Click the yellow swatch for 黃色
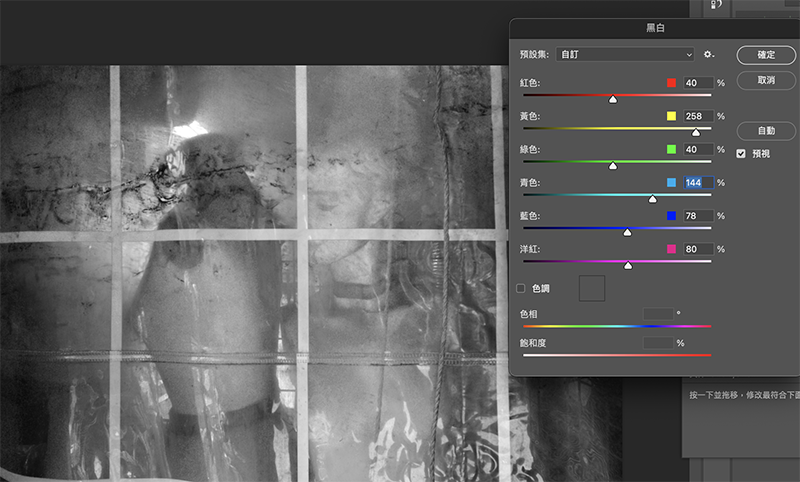The height and width of the screenshot is (482, 800). coord(672,116)
